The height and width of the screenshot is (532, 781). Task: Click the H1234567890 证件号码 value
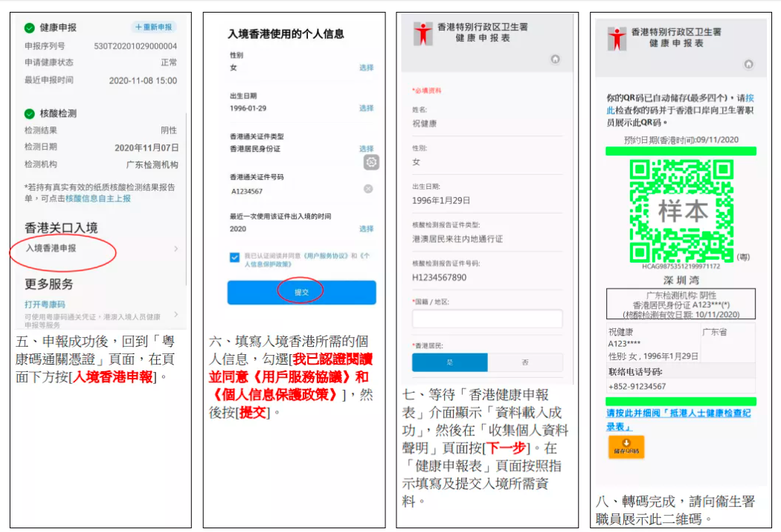(440, 278)
